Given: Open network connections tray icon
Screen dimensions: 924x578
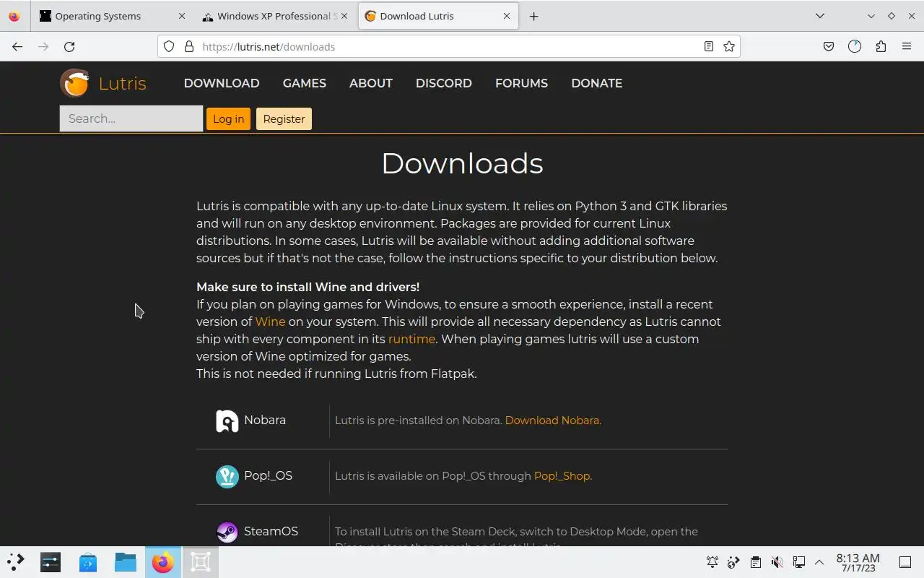Looking at the screenshot, I should click(798, 562).
